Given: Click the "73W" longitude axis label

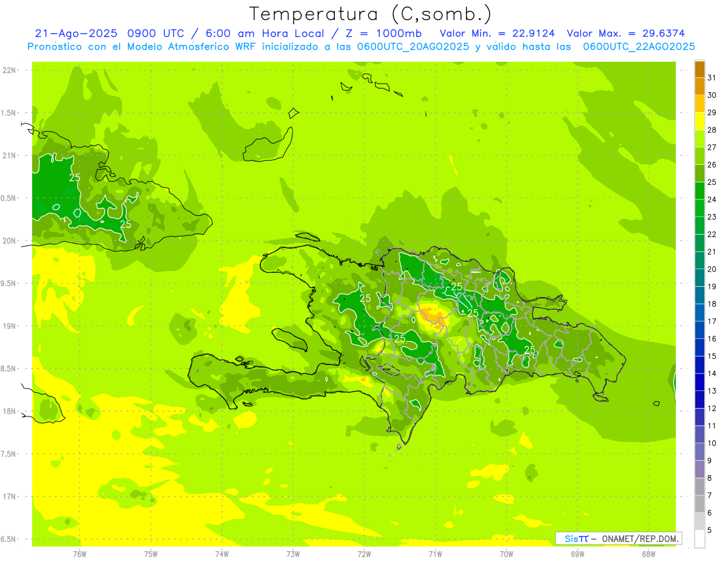Looking at the screenshot, I should [x=293, y=554].
